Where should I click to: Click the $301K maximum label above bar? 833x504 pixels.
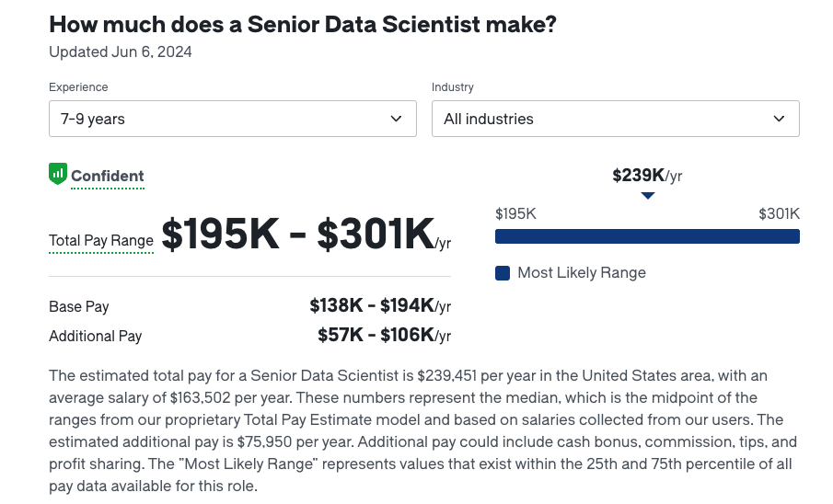click(x=779, y=213)
